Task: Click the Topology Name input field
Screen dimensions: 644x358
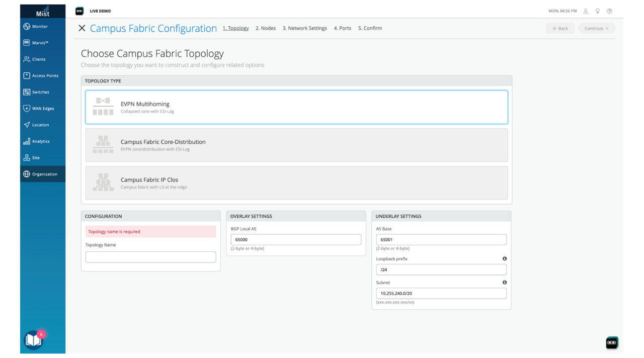Action: [150, 256]
